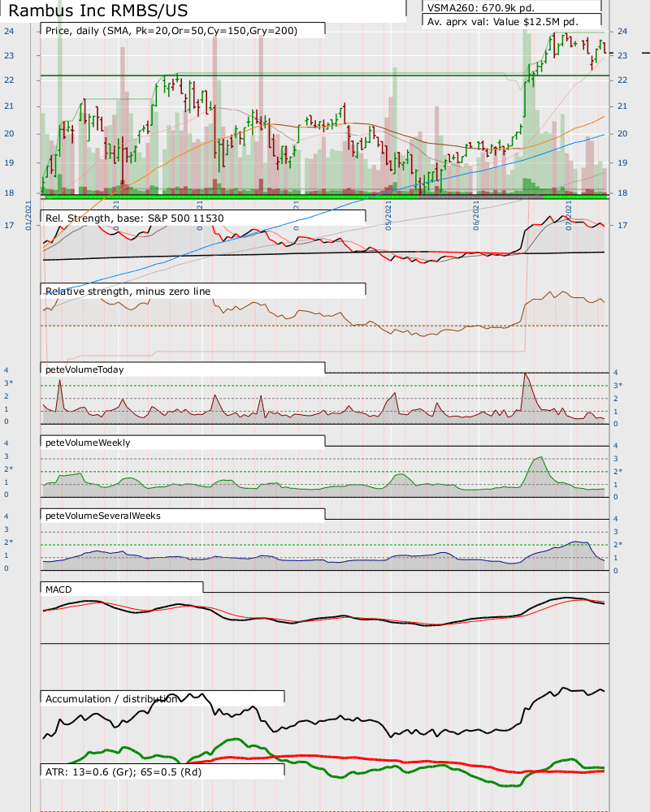Click the 'MACD' panel label
650x812 pixels.
[58, 590]
